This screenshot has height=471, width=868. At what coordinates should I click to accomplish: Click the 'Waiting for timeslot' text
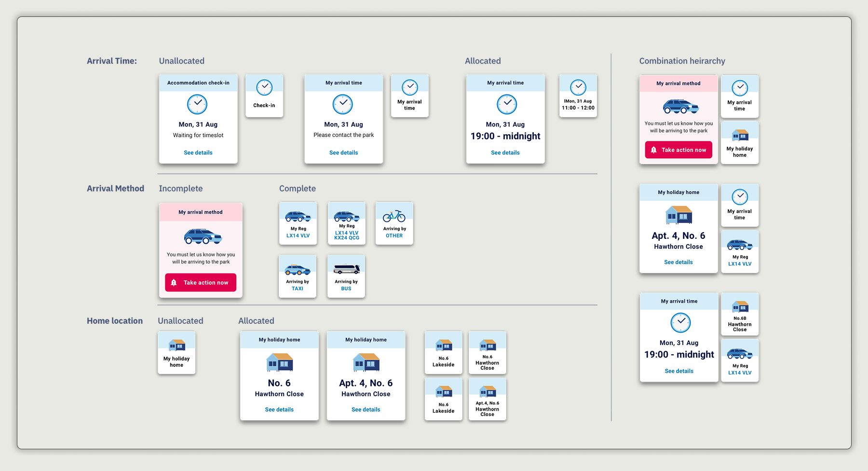198,135
